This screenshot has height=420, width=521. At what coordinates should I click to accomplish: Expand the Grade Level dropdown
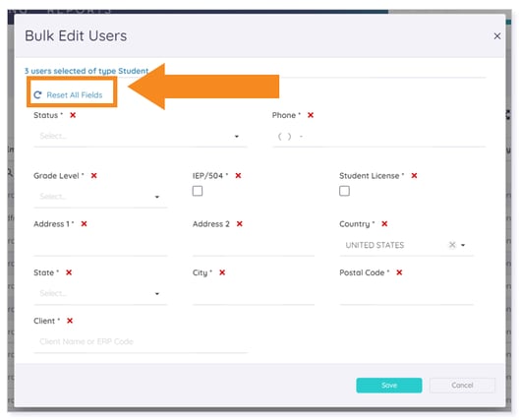[x=100, y=197]
